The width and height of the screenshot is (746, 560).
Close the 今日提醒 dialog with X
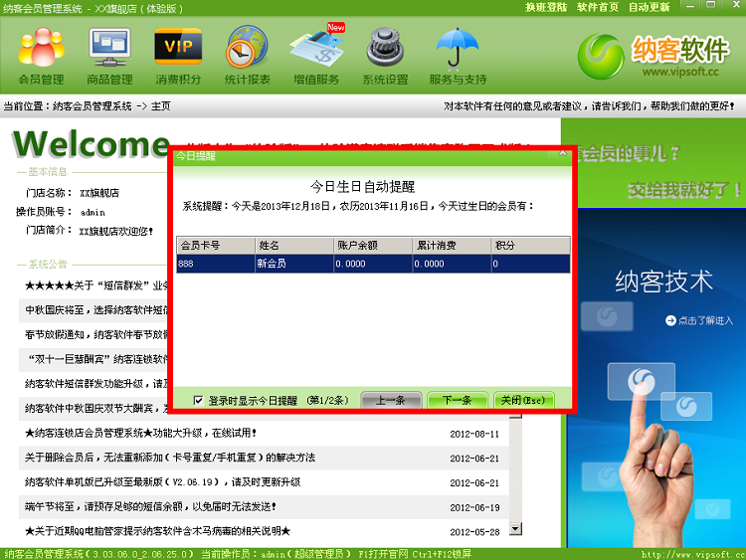[562, 153]
